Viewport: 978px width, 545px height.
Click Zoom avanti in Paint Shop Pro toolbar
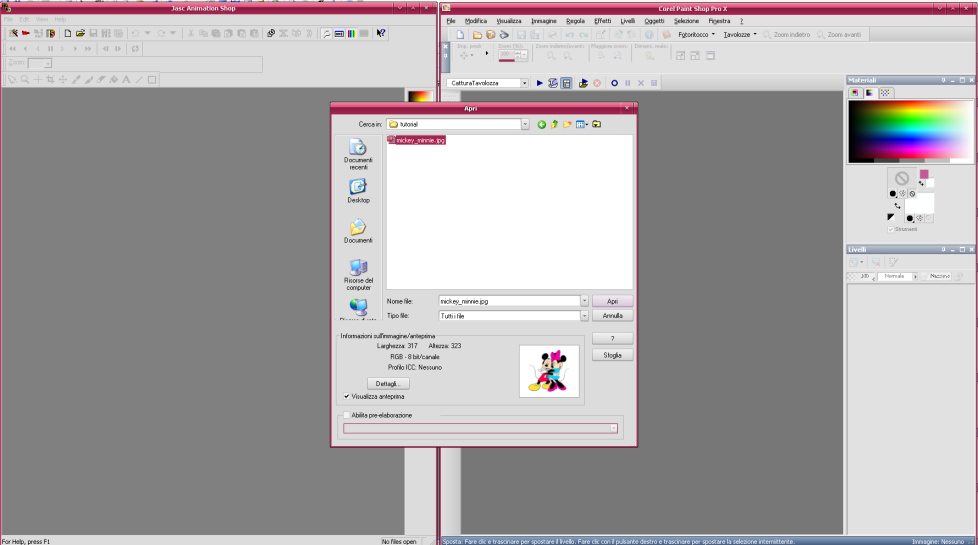(840, 35)
